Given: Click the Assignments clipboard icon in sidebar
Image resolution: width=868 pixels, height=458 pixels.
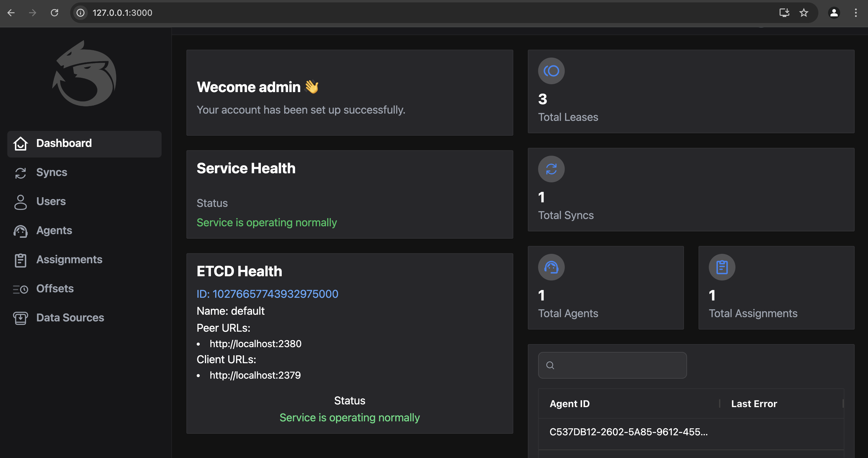Looking at the screenshot, I should [x=21, y=260].
